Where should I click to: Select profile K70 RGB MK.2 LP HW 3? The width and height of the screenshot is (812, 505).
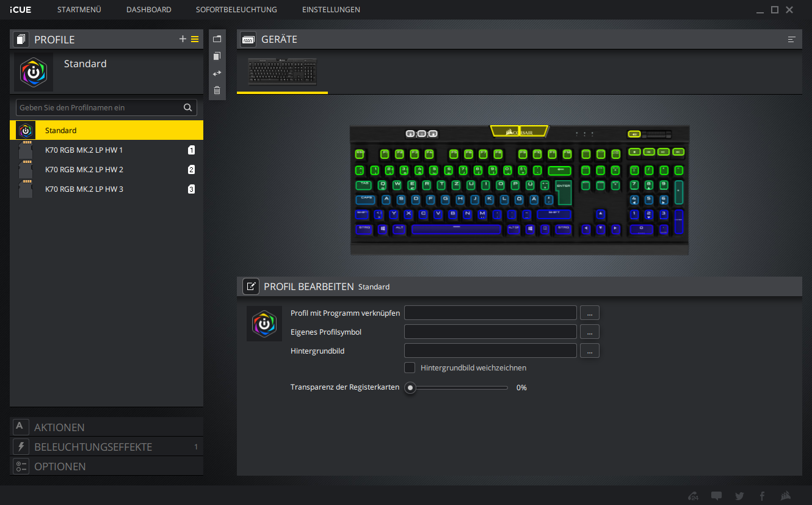pos(106,189)
